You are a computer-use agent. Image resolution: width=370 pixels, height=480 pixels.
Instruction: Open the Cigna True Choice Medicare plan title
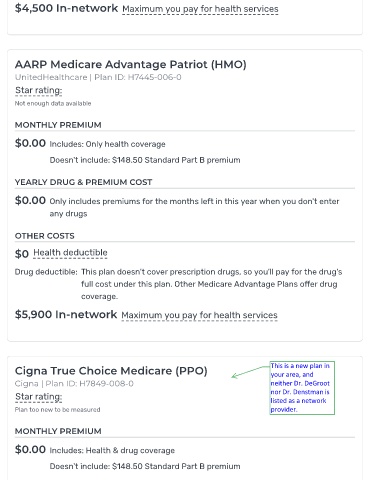[x=111, y=371]
